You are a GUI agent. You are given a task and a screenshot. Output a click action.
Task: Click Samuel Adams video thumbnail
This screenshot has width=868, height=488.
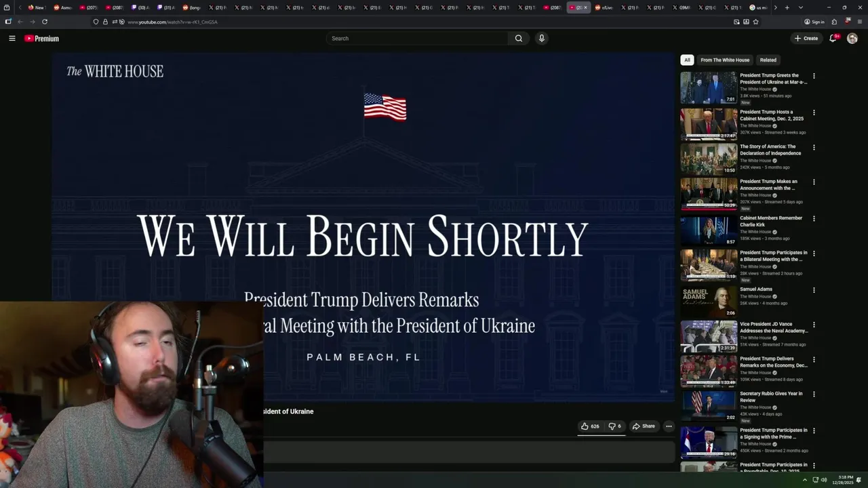tap(709, 301)
